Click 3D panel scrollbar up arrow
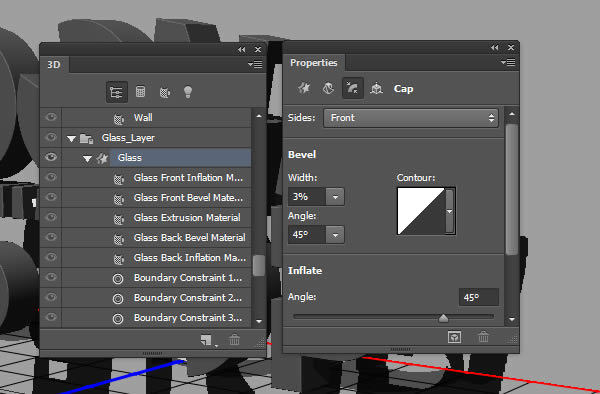 (259, 115)
